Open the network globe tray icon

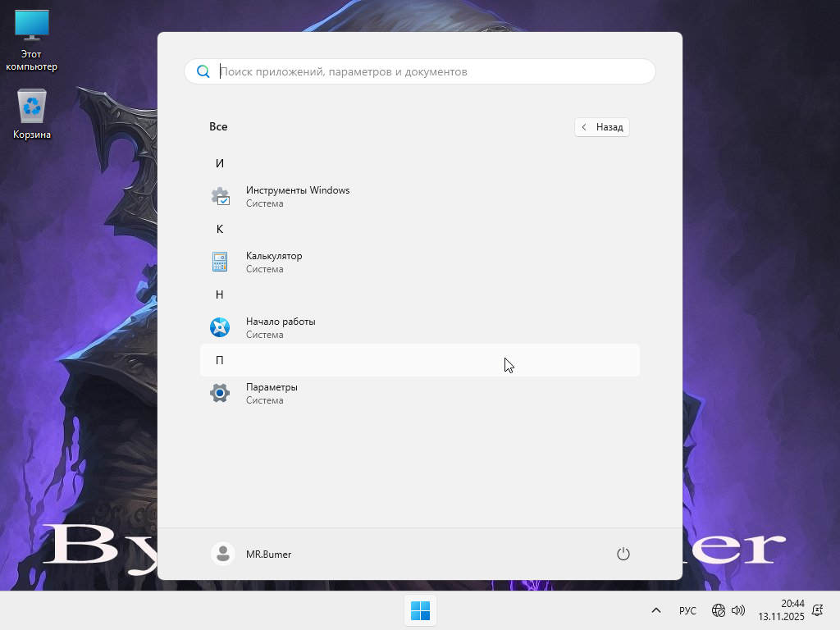pos(719,610)
